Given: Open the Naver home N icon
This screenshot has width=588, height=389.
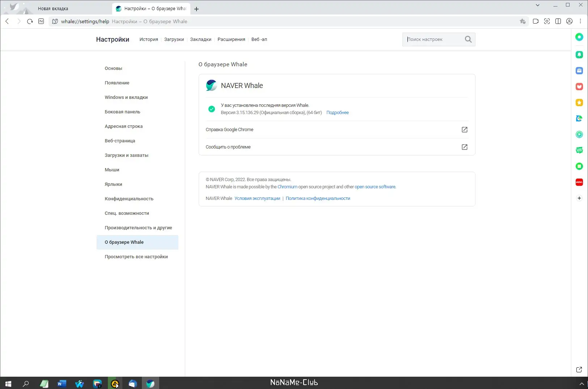Looking at the screenshot, I should (41, 21).
